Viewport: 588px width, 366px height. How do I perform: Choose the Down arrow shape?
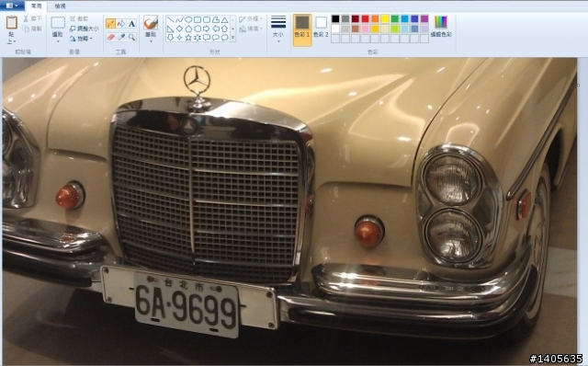coord(171,37)
